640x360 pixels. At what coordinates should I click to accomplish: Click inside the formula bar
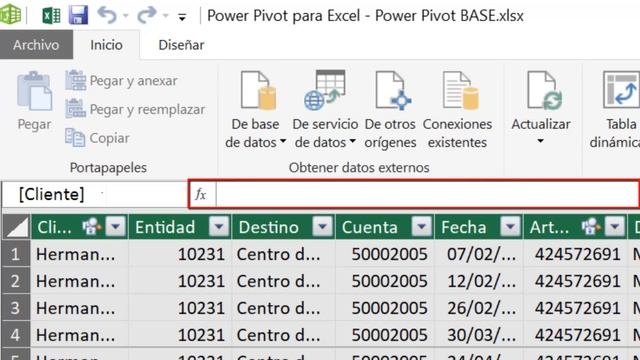coord(427,194)
